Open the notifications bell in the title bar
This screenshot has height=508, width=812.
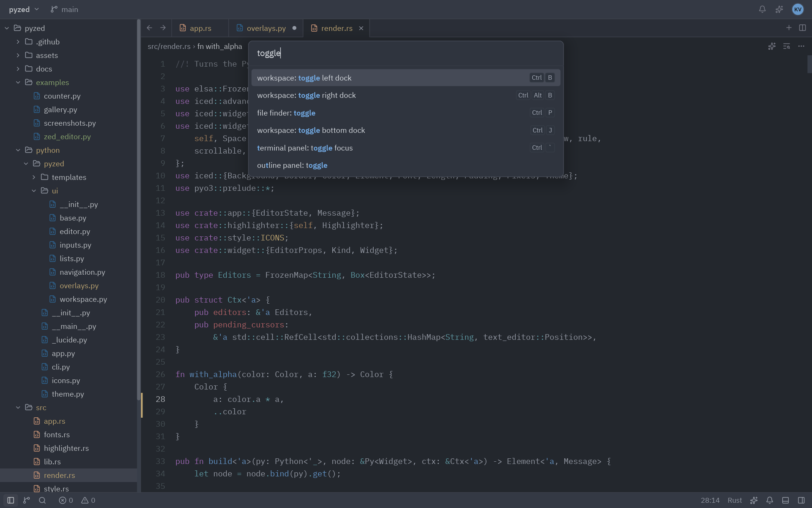(762, 9)
